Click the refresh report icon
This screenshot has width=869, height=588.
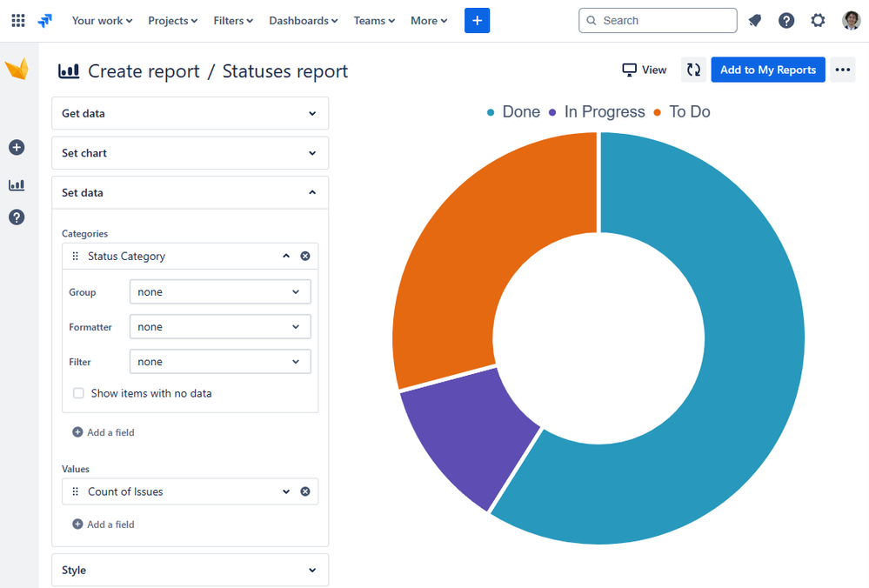click(693, 70)
